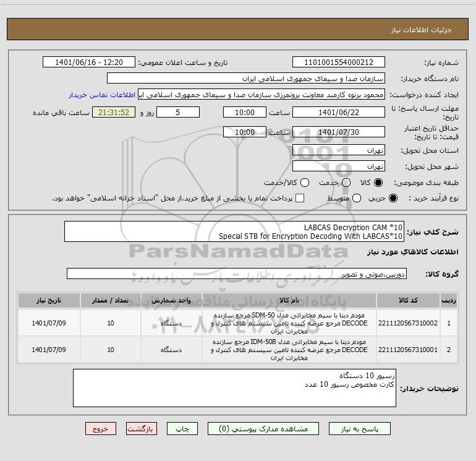Image resolution: width=476 pixels, height=461 pixels.
Task: Click the delivery province تهران field
Action: (x=339, y=150)
